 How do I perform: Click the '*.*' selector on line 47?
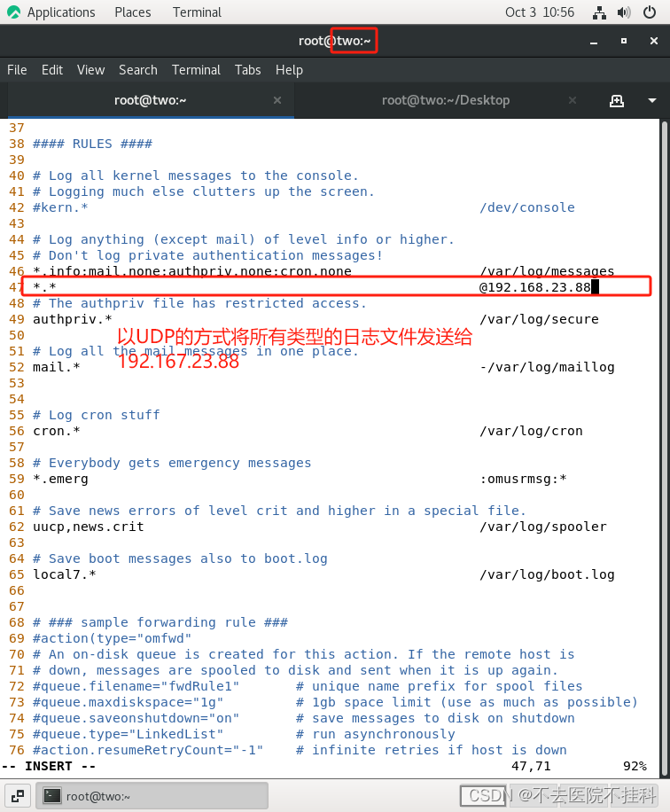[x=44, y=287]
